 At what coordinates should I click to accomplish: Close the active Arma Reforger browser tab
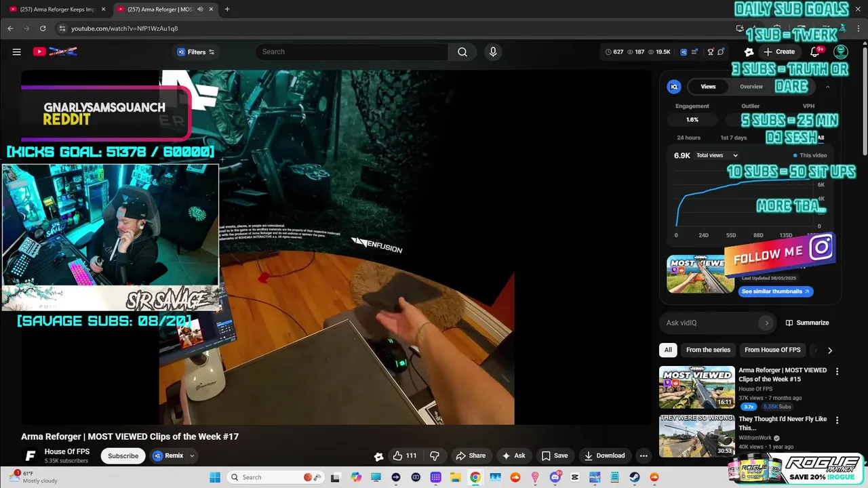212,9
